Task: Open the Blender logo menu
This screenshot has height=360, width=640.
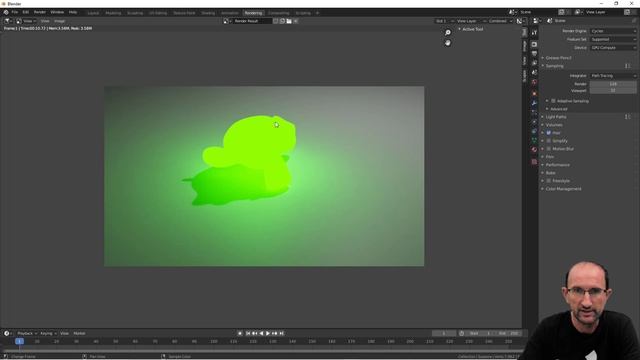Action: pos(6,12)
